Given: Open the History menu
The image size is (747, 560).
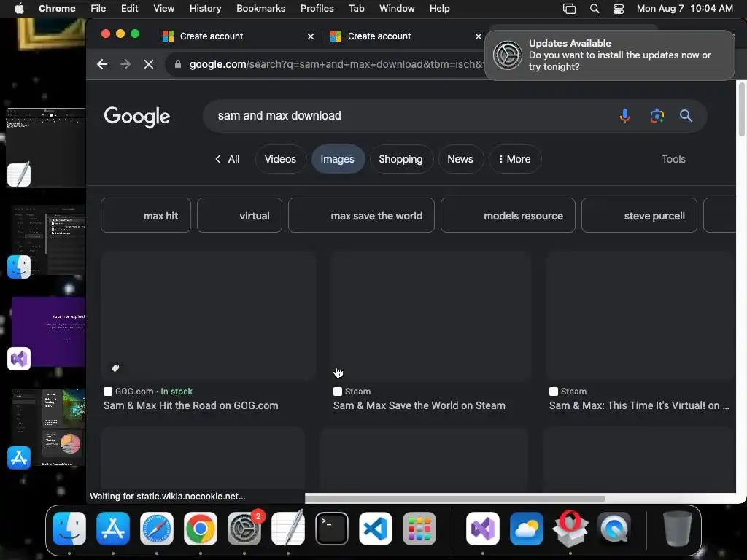Looking at the screenshot, I should 205,9.
